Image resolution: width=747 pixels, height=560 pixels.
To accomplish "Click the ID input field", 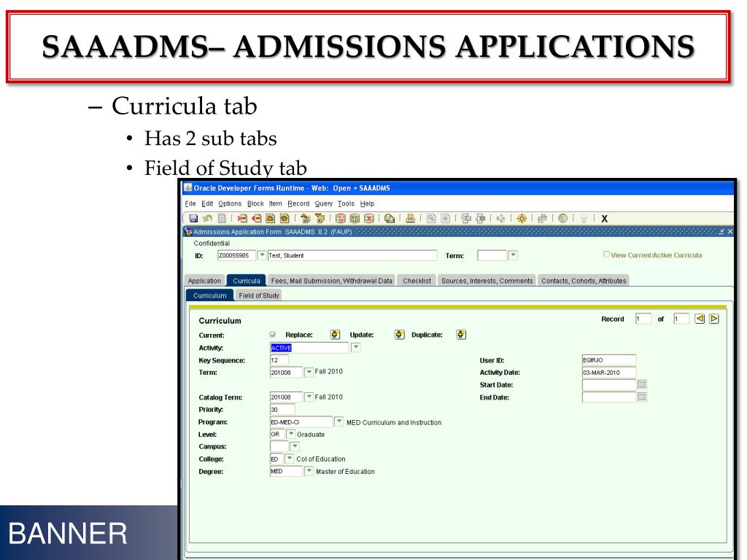I will [236, 255].
